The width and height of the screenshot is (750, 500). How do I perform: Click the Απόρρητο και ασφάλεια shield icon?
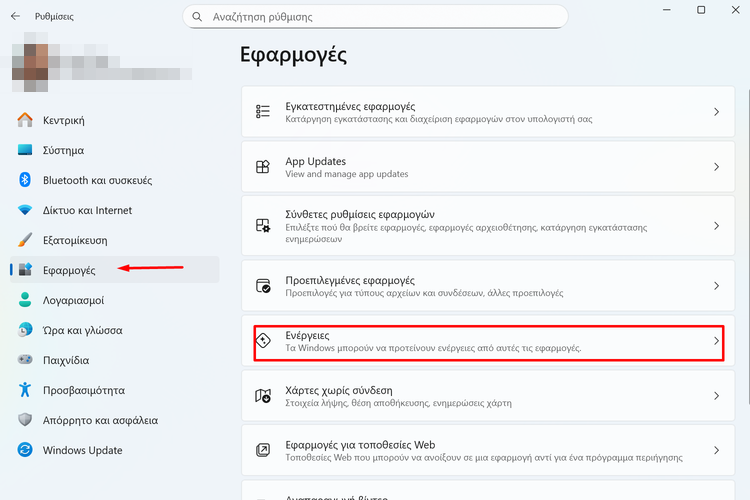[x=26, y=420]
